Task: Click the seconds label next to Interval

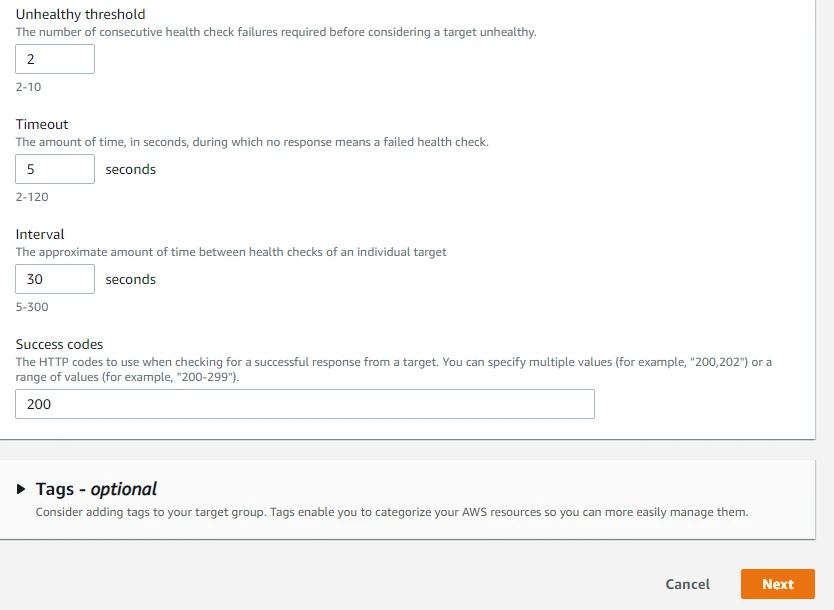Action: coord(130,278)
